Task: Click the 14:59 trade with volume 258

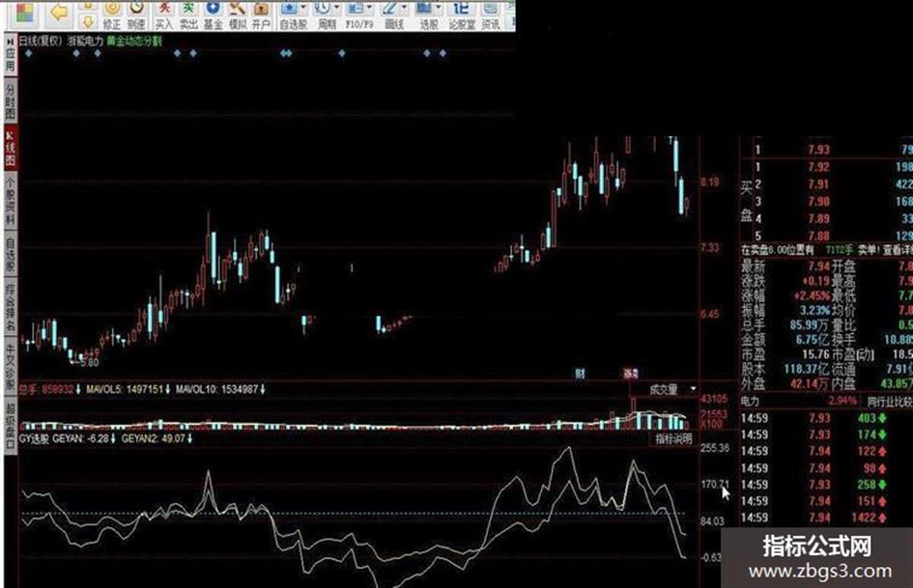Action: [x=815, y=485]
